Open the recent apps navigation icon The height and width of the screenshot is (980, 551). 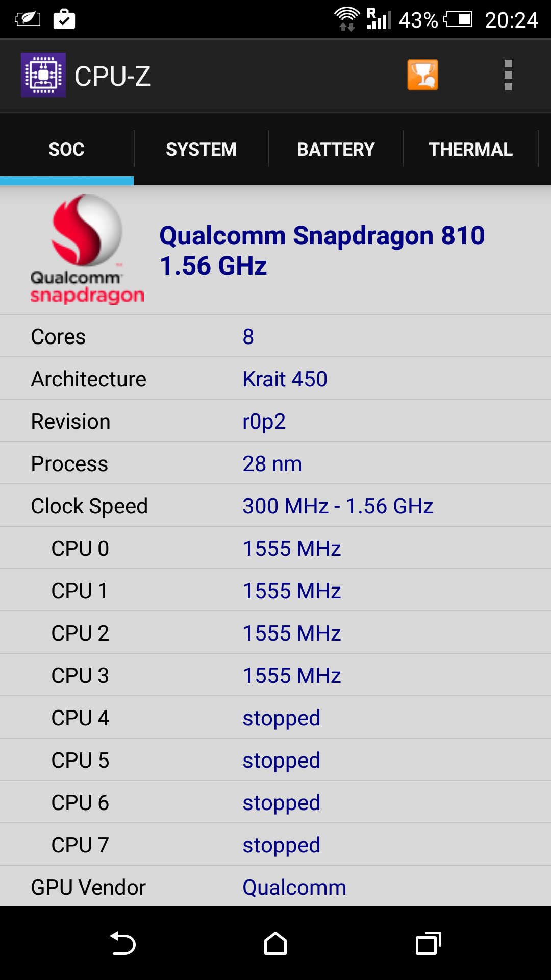(x=429, y=943)
